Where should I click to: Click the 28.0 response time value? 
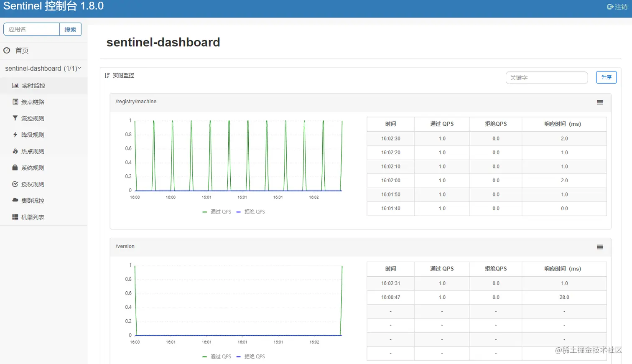[x=564, y=298]
